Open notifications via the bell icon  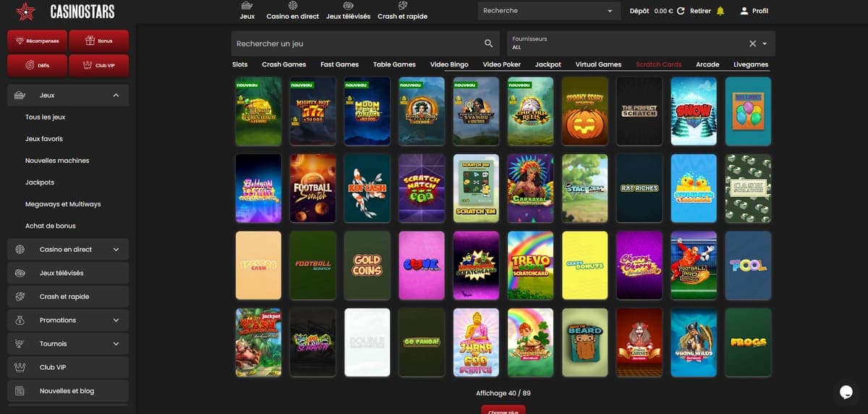(x=720, y=11)
